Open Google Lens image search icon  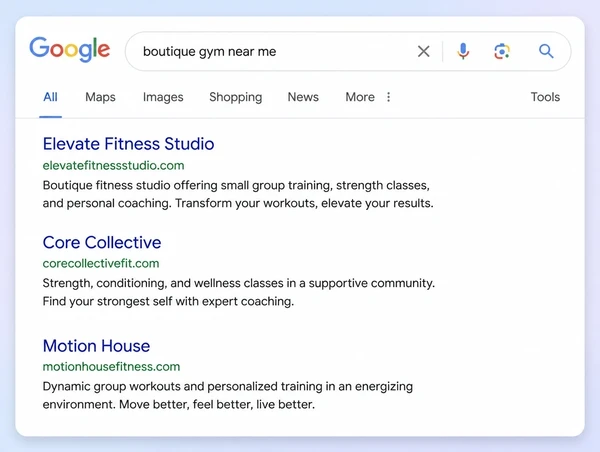coord(502,51)
